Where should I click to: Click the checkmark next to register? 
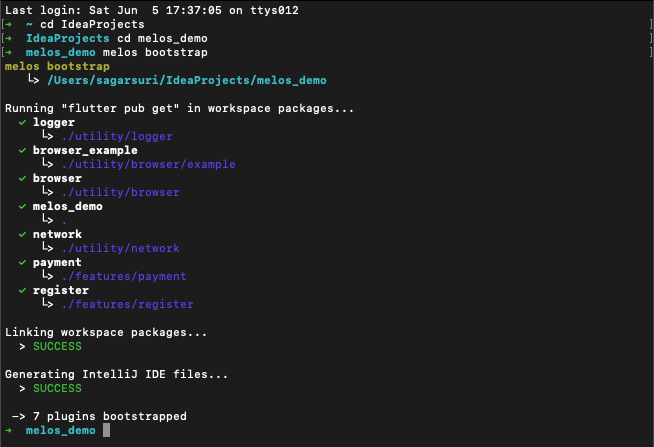pos(23,291)
